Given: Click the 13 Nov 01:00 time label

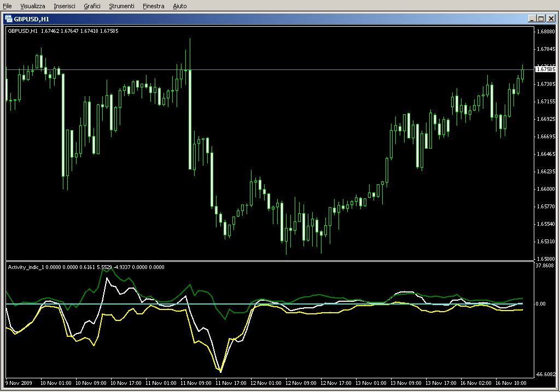Looking at the screenshot, I should coord(371,383).
